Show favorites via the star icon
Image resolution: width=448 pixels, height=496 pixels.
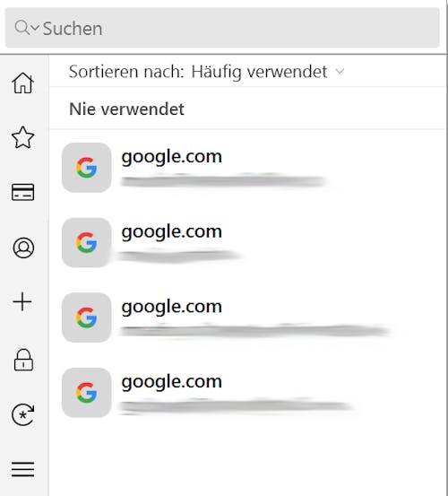tap(22, 137)
